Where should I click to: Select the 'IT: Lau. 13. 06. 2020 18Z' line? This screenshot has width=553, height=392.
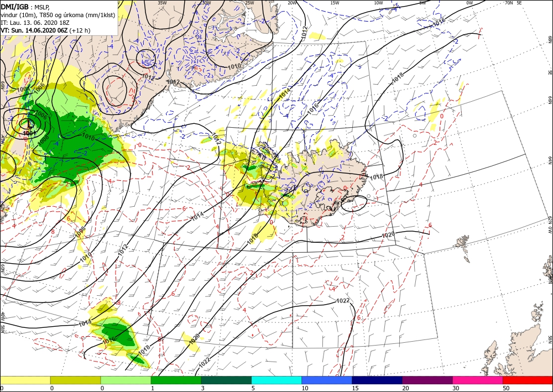coord(34,23)
